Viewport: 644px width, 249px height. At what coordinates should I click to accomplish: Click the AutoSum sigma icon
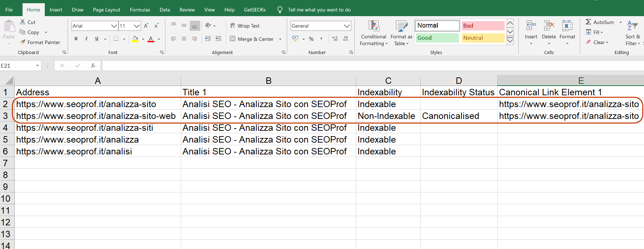point(588,22)
